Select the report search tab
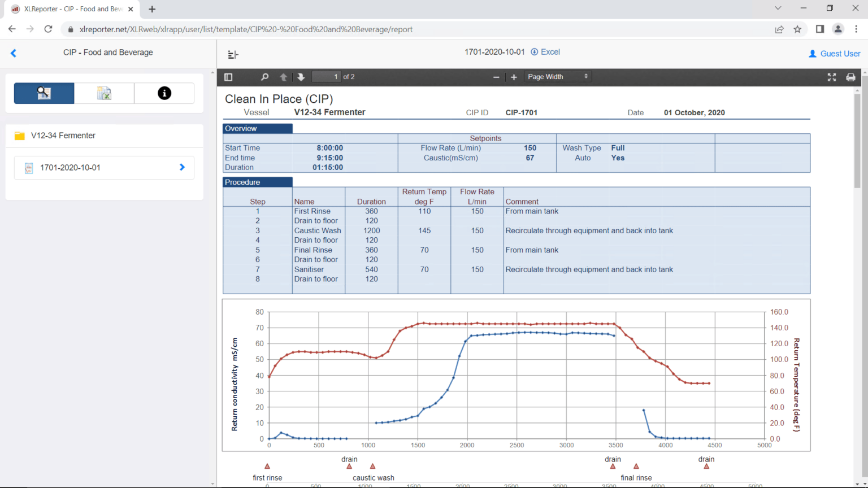The height and width of the screenshot is (488, 868). pos(44,93)
